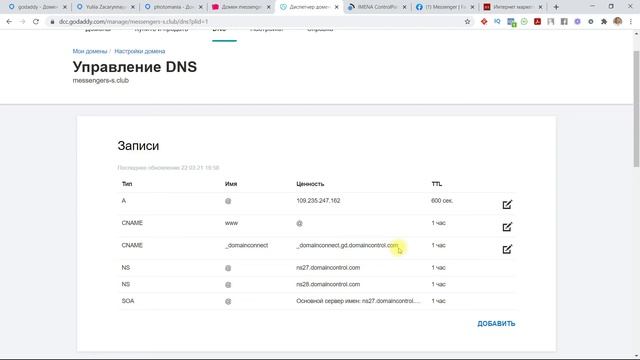Bookmark this page with the star icon

pyautogui.click(x=467, y=22)
